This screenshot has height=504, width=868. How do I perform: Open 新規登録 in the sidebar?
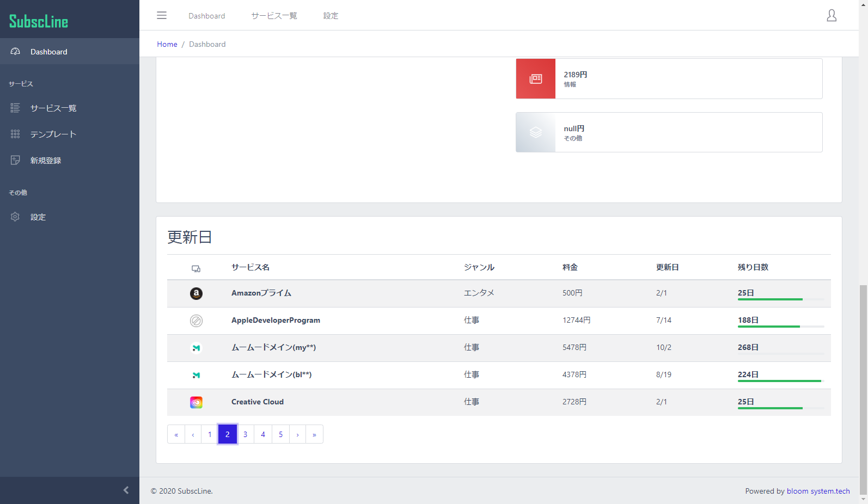click(x=45, y=161)
